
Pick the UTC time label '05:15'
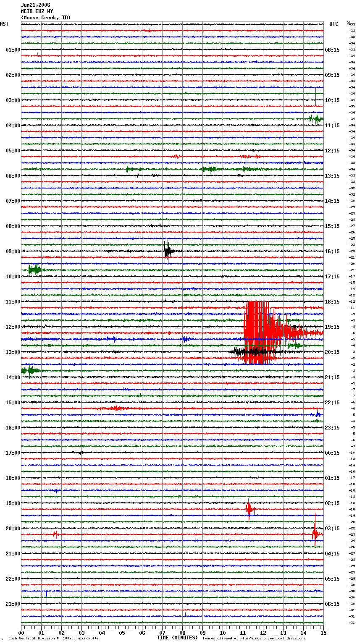[332, 579]
